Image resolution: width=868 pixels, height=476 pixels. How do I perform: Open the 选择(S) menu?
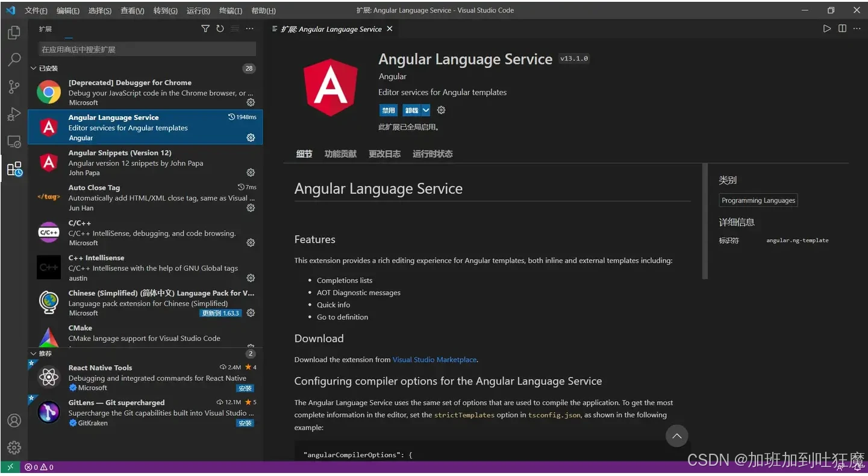click(100, 10)
